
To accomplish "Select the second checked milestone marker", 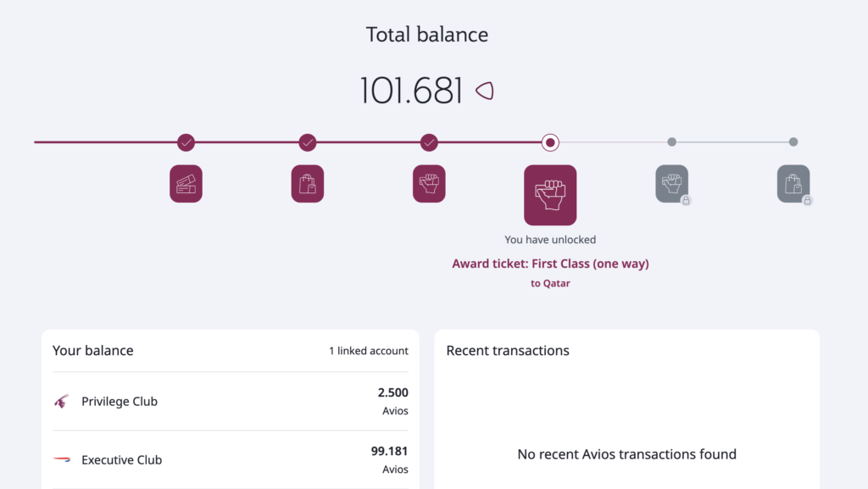I will click(308, 142).
